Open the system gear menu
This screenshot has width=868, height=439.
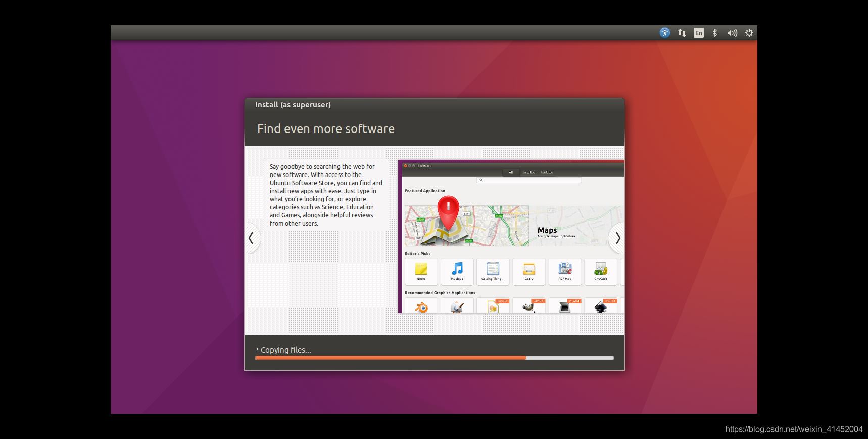[749, 33]
